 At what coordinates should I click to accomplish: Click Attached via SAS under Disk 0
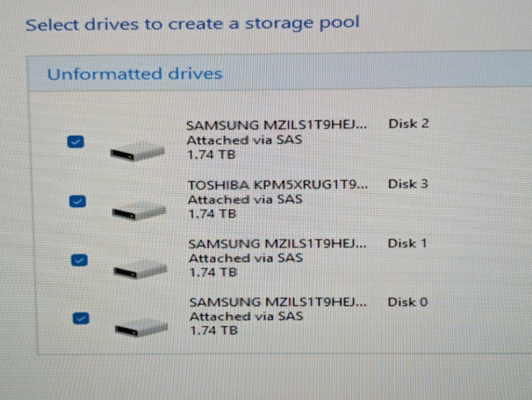246,316
